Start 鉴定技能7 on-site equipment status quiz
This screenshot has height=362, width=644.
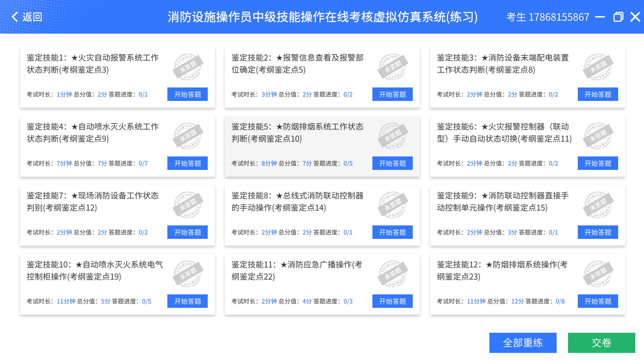pyautogui.click(x=188, y=232)
